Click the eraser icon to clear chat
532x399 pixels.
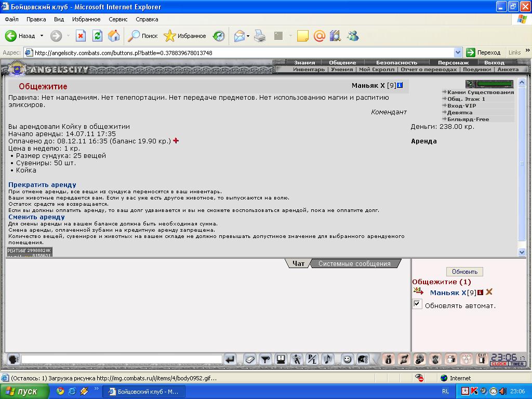[x=250, y=360]
